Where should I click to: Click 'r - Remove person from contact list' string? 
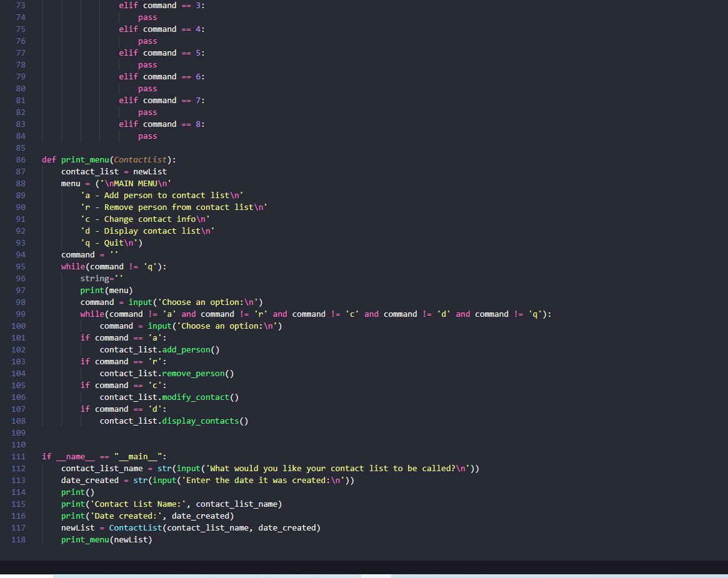pyautogui.click(x=174, y=207)
